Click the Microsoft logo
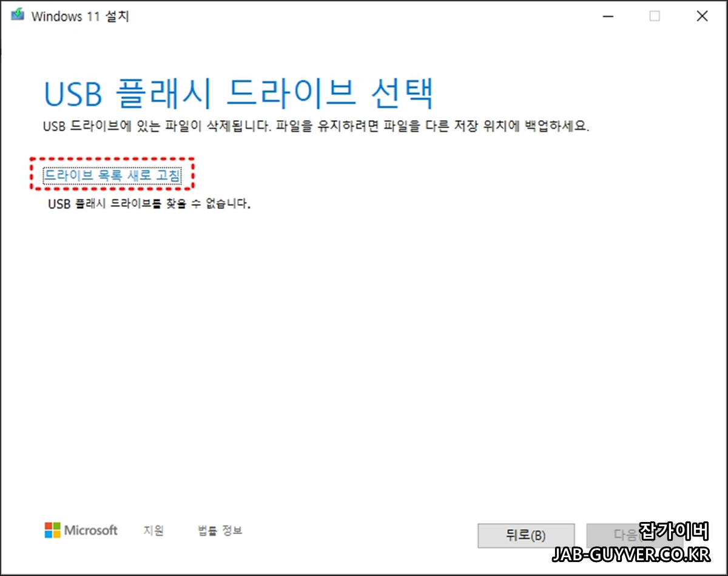The width and height of the screenshot is (728, 576). 81,530
